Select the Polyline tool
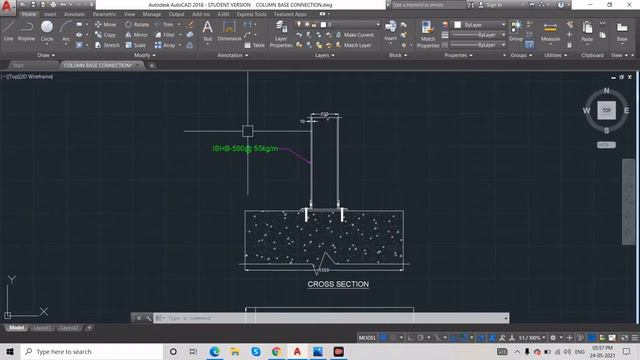640x360 pixels. click(x=26, y=31)
